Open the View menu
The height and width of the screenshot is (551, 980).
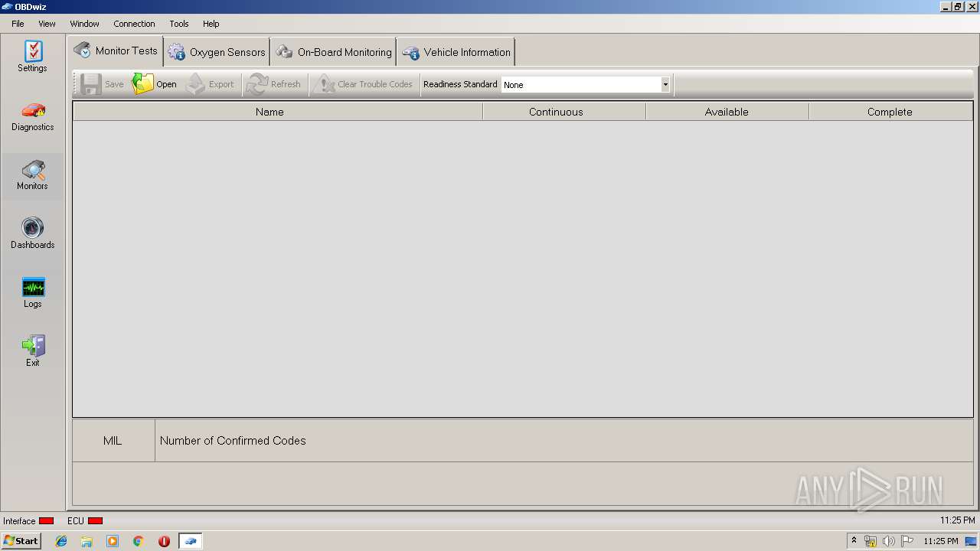point(47,24)
